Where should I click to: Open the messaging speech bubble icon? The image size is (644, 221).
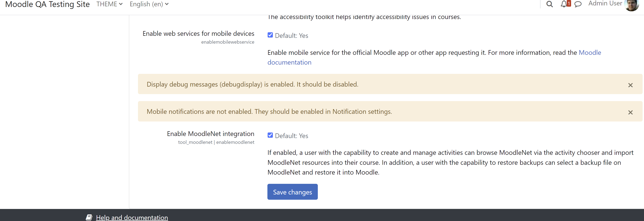tap(578, 4)
